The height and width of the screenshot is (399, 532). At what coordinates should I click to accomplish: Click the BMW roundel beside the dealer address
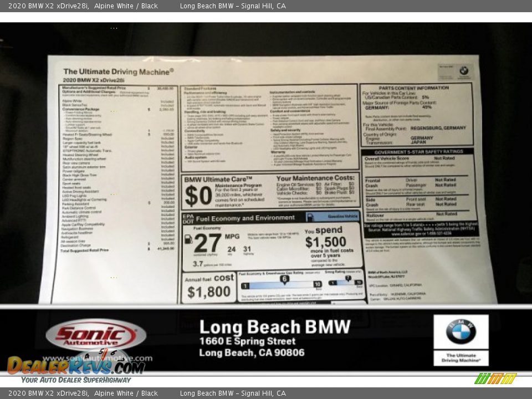click(461, 331)
